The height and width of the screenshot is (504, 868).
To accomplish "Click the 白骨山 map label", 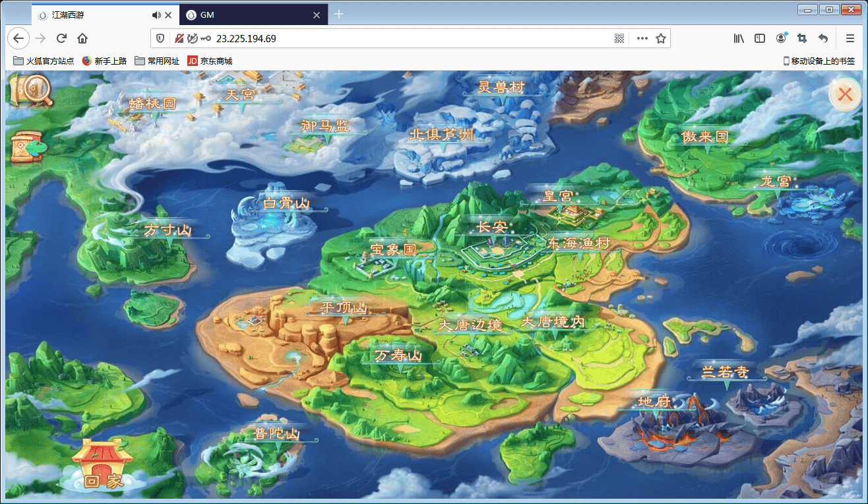I will click(x=286, y=203).
